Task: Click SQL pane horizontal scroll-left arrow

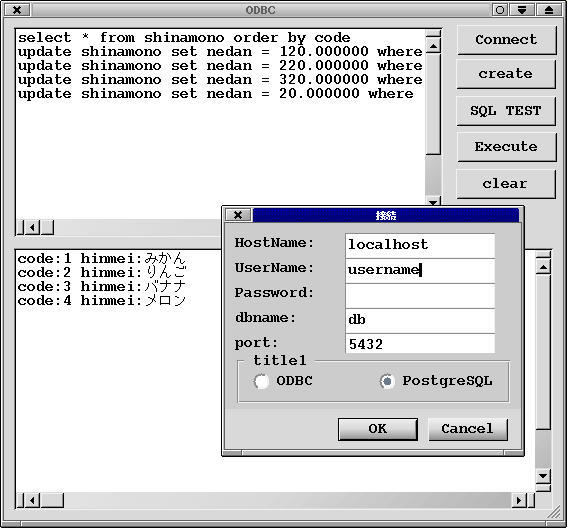Action: click(x=32, y=227)
